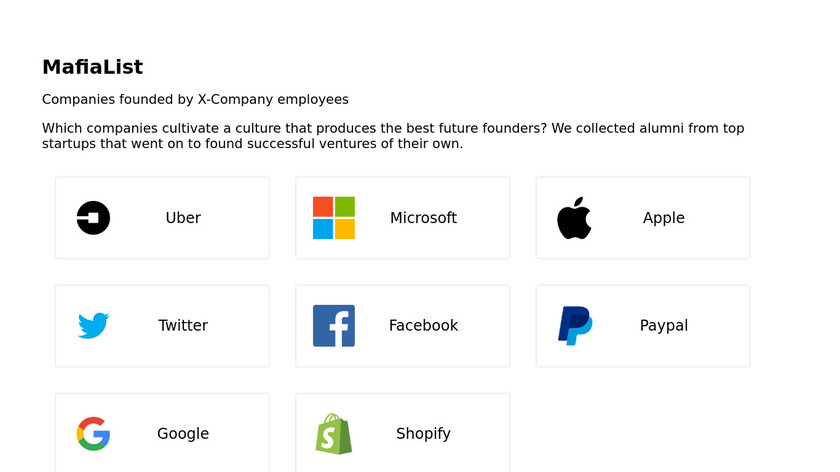Viewport: 840px width, 472px height.
Task: Open the Google text label
Action: [x=183, y=434]
